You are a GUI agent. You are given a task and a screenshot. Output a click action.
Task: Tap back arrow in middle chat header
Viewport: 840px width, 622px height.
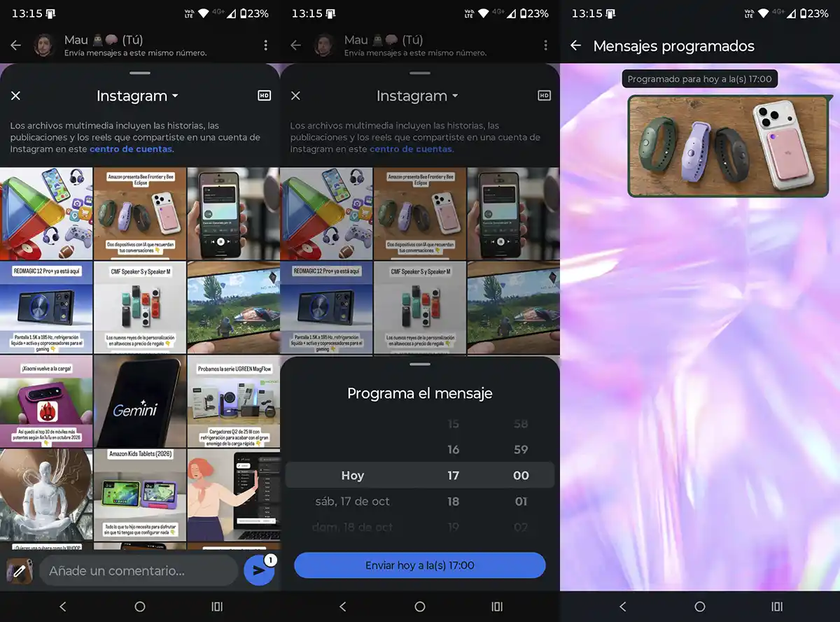[295, 45]
